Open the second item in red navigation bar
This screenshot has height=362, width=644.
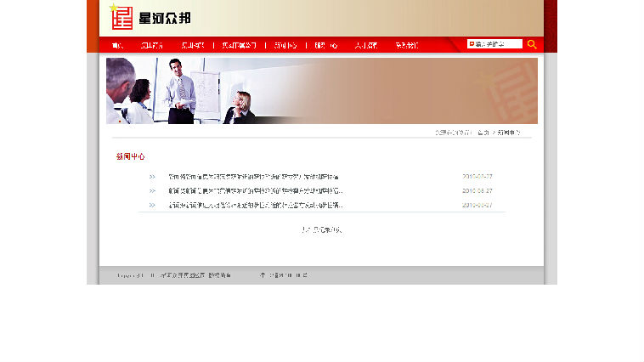tap(152, 46)
